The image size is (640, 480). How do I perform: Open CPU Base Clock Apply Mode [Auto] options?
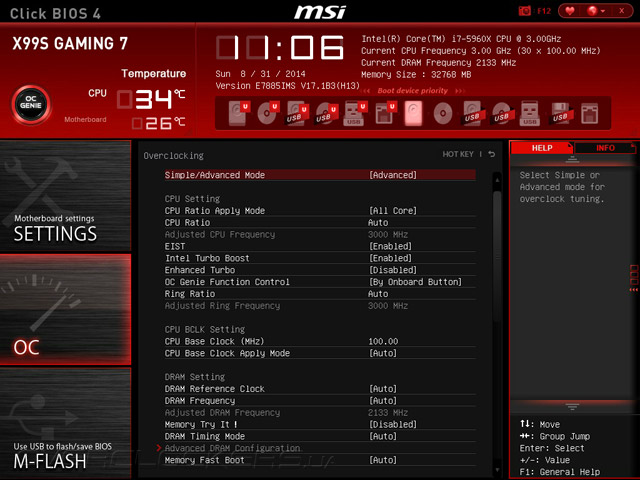[383, 353]
